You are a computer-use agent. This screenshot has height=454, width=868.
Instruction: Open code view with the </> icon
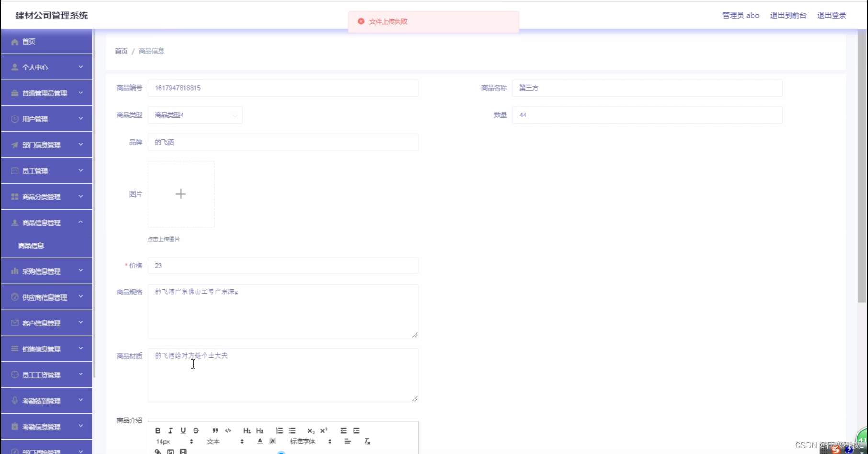228,431
